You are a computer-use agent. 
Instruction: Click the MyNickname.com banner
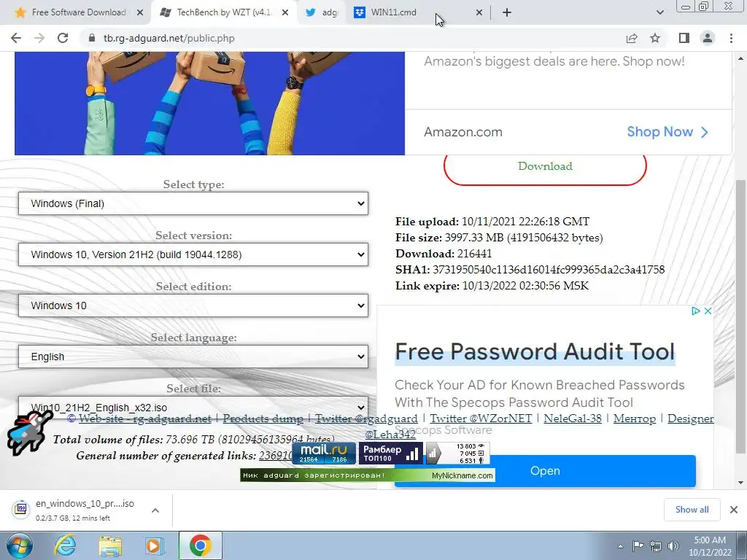(368, 475)
